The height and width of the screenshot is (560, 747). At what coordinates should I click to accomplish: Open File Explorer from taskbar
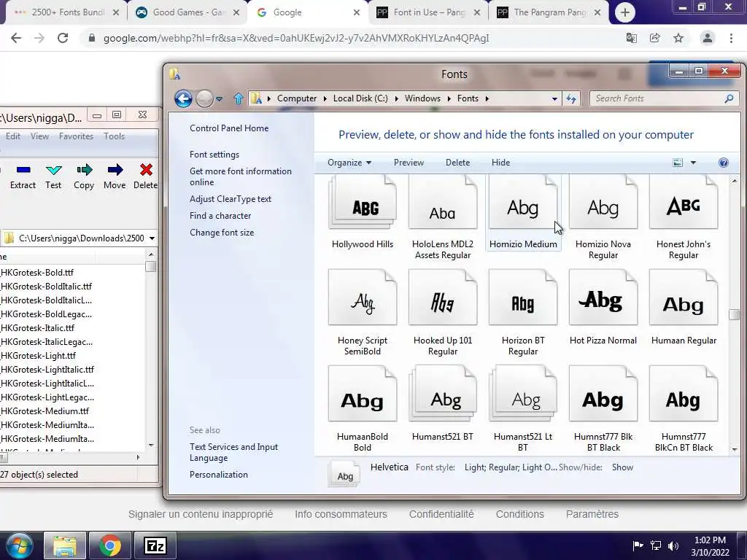point(65,546)
